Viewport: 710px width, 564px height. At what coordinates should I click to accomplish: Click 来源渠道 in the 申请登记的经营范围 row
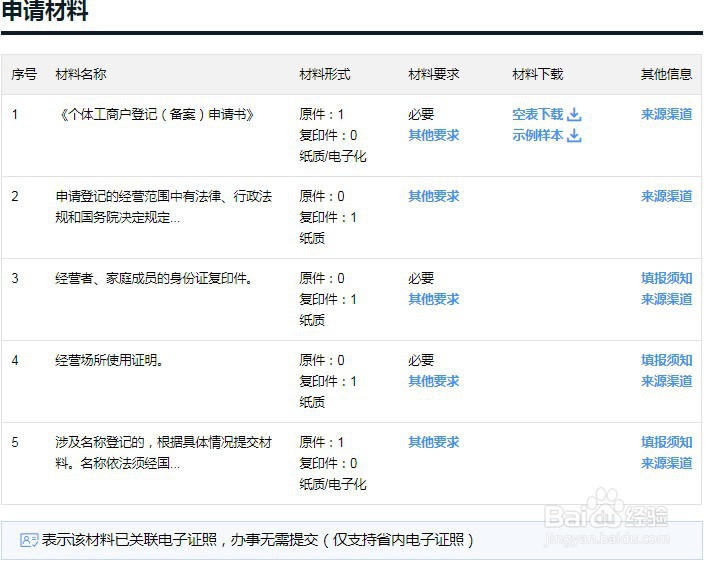click(667, 196)
